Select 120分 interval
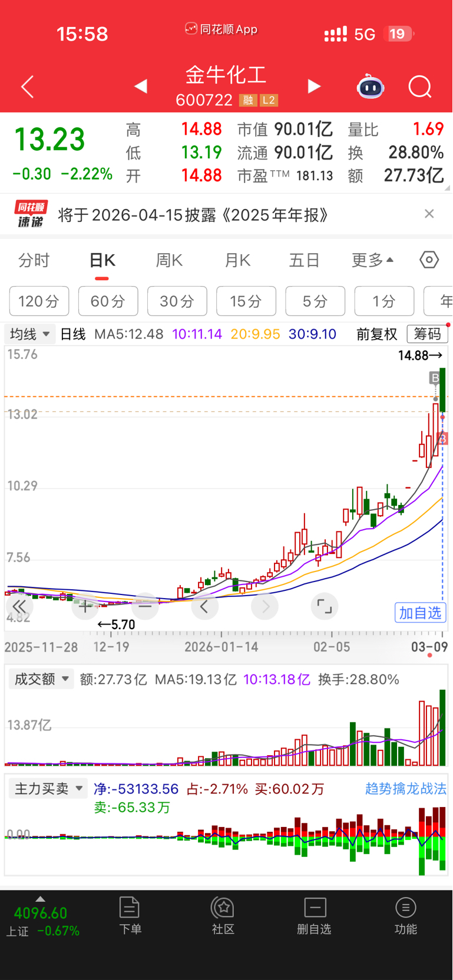This screenshot has width=453, height=980. [39, 301]
